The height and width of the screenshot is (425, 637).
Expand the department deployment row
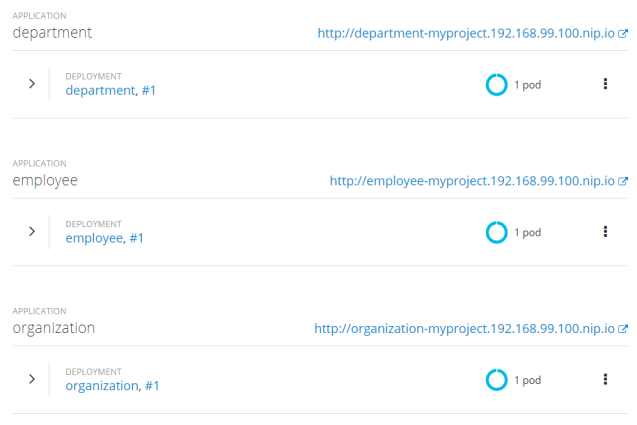pyautogui.click(x=32, y=84)
